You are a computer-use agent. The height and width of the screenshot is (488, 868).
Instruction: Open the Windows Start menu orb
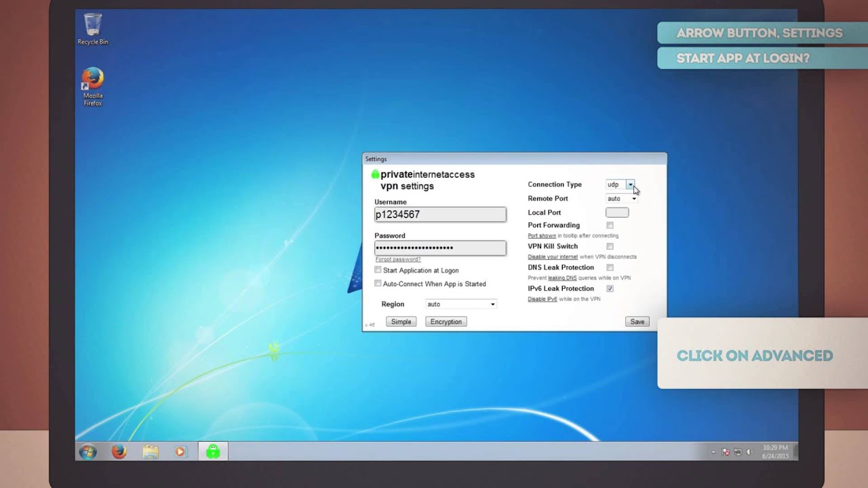tap(88, 451)
